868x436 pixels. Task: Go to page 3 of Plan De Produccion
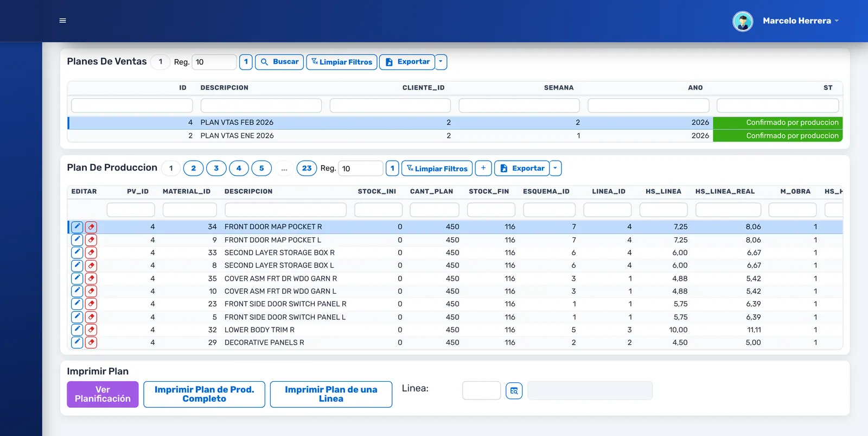point(216,168)
